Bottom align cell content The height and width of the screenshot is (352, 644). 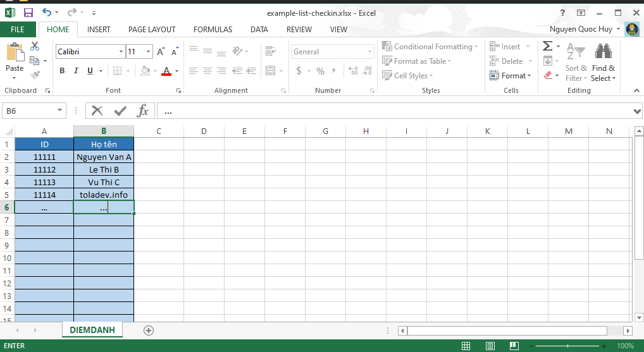click(x=221, y=53)
